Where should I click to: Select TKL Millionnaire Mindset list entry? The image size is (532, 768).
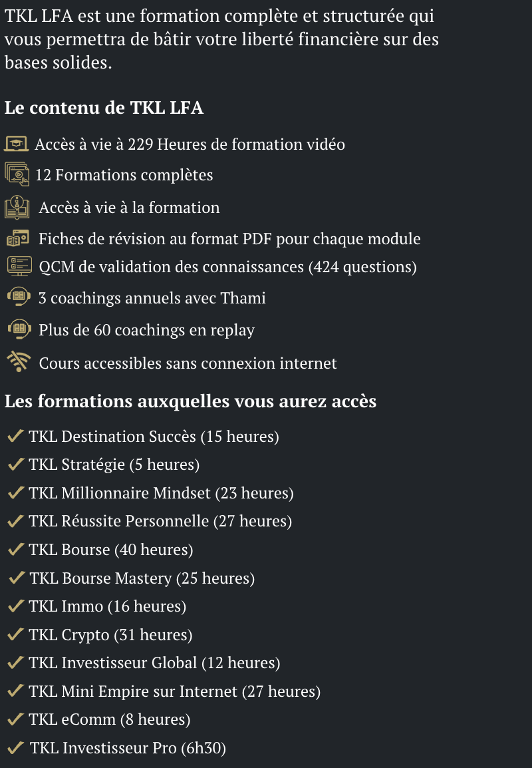[x=161, y=492]
